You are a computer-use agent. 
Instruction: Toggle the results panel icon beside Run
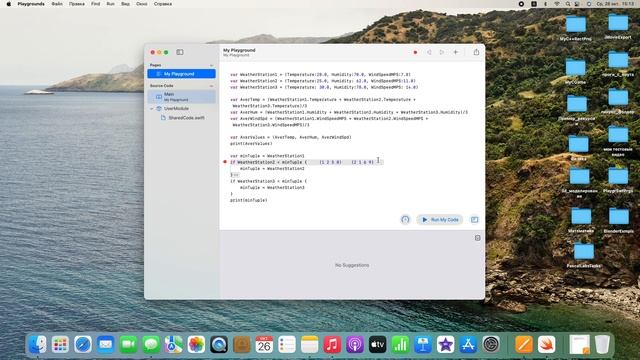coord(474,220)
